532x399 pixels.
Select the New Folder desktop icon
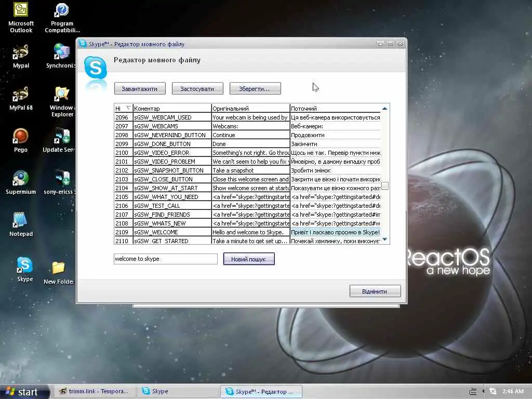tap(58, 273)
